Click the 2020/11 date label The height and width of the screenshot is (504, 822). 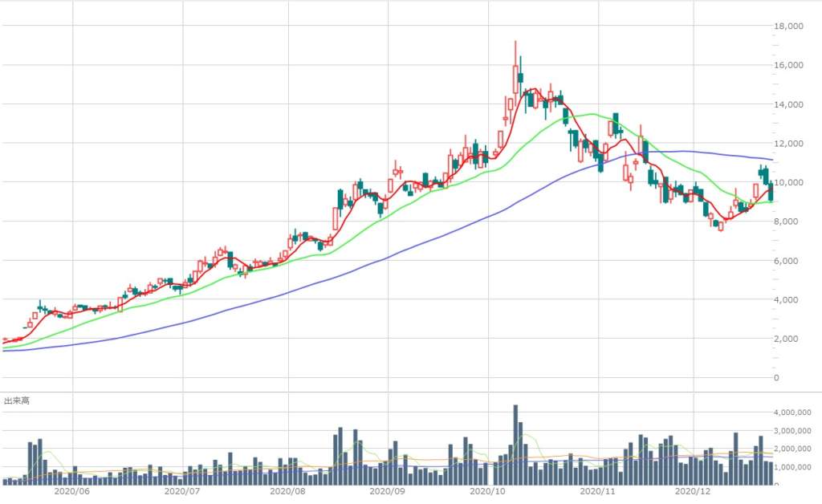[597, 491]
